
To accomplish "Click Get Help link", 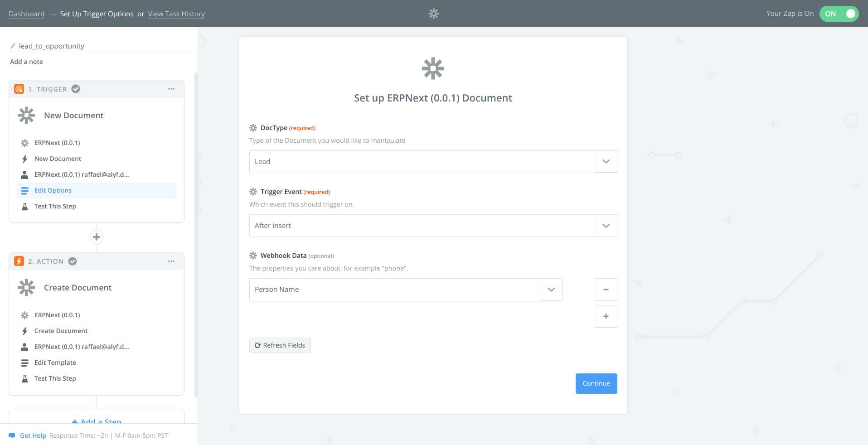I will tap(33, 435).
